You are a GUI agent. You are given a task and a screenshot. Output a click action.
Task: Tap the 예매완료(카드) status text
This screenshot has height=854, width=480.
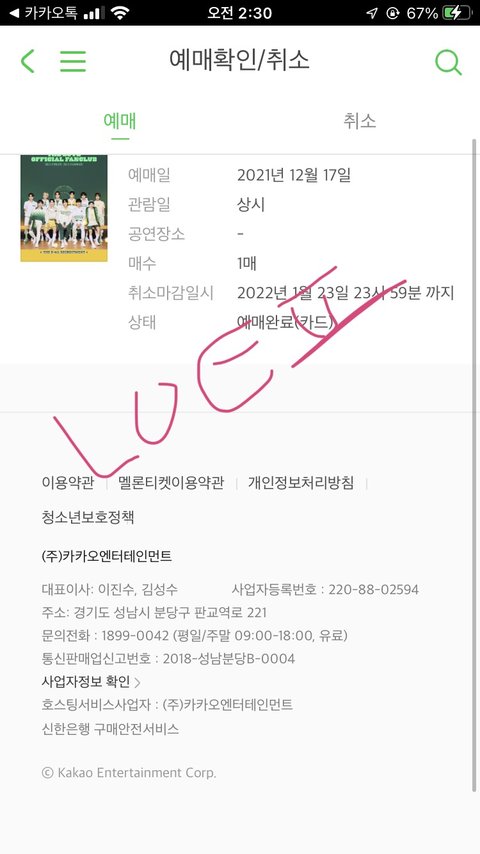click(285, 322)
